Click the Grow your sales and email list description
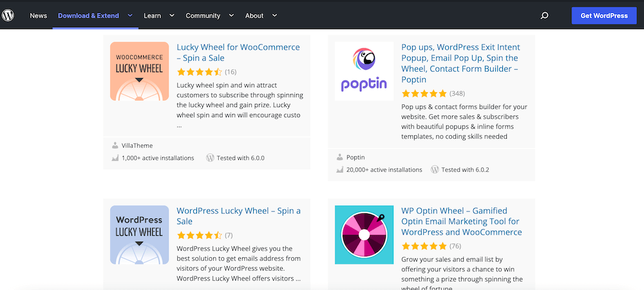 coord(462,273)
